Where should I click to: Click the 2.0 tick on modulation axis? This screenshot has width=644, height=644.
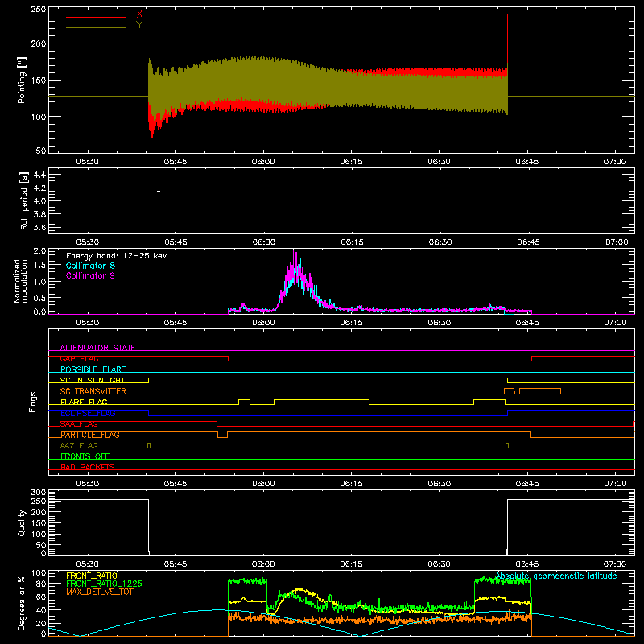[39, 251]
